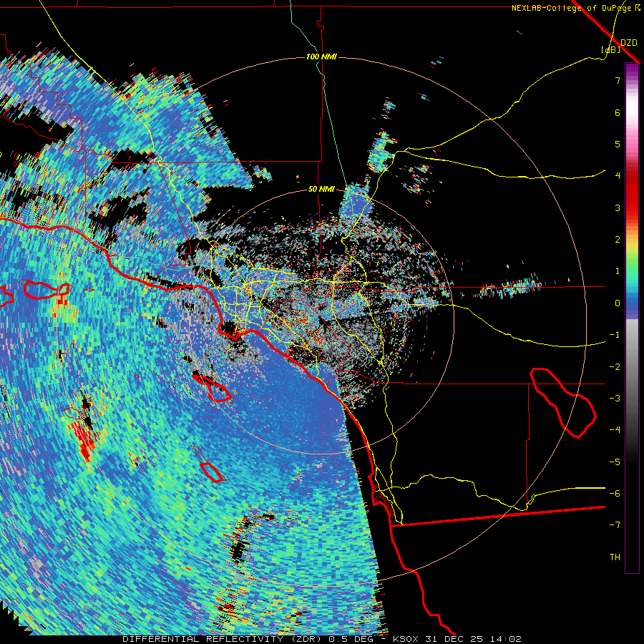The image size is (644, 644).
Task: Click the 5 value on the color scale
Action: [618, 144]
